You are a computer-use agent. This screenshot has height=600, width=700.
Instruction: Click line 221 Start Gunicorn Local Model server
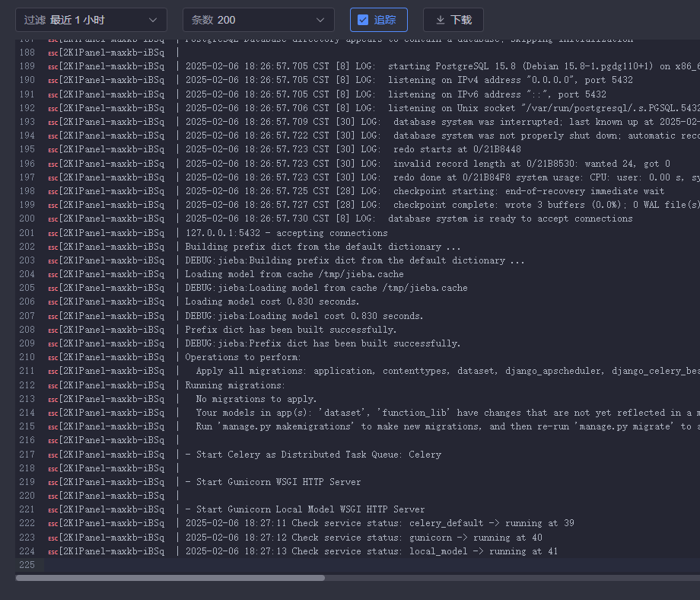305,509
